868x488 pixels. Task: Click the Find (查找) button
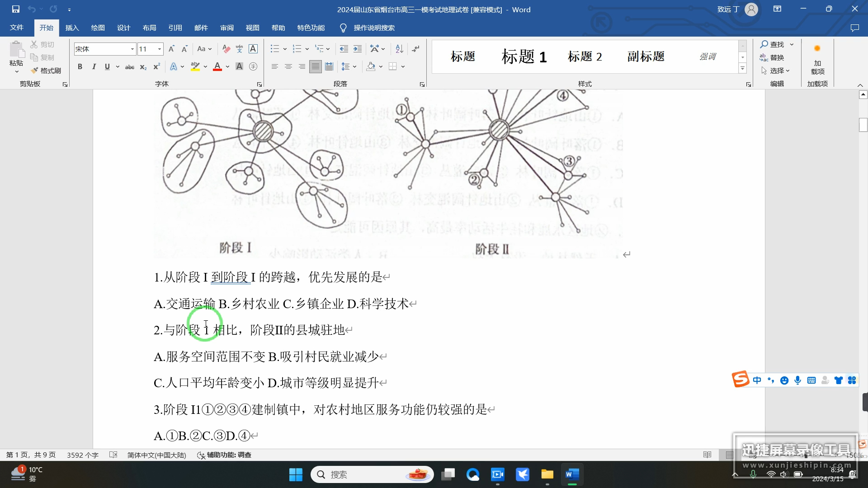(x=773, y=44)
